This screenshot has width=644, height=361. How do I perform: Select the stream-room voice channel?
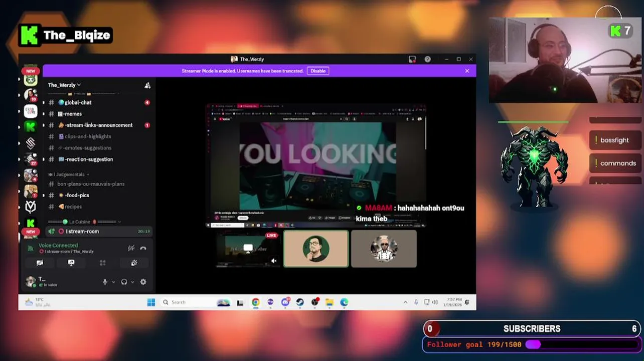click(99, 231)
